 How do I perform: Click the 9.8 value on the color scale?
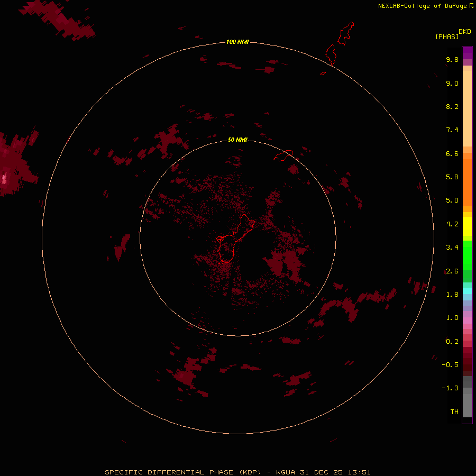point(452,59)
